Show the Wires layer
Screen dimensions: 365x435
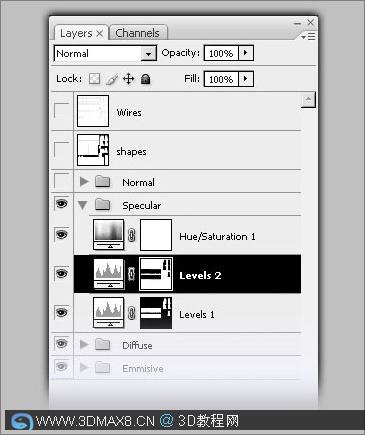point(62,111)
